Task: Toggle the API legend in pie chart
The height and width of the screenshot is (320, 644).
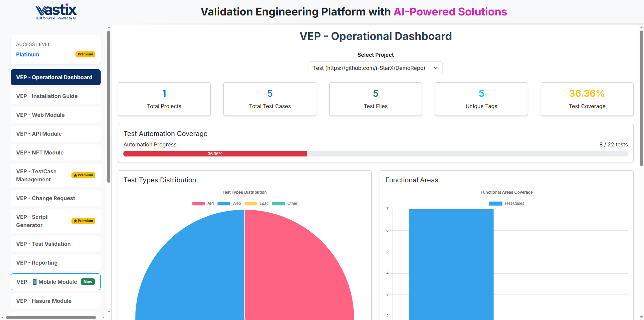Action: coord(203,203)
